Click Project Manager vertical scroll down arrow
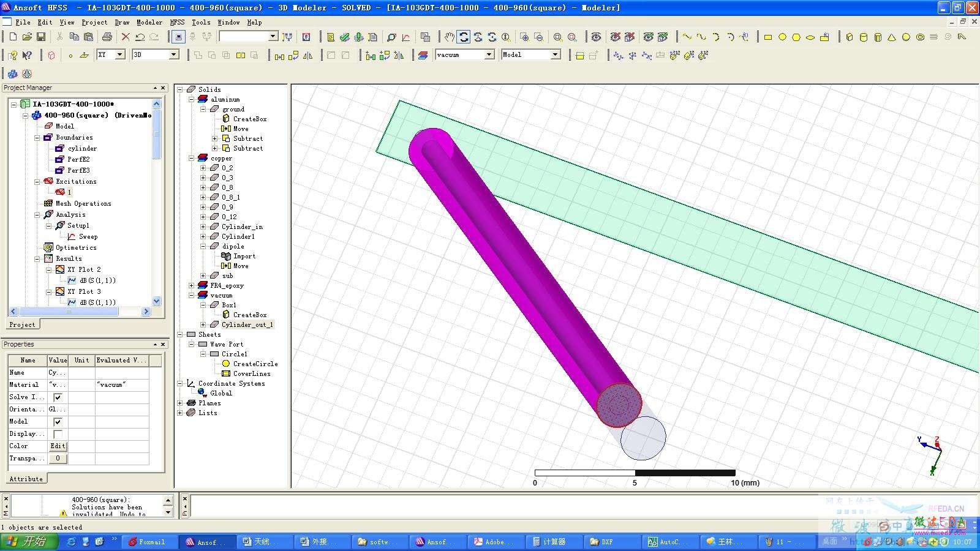The width and height of the screenshot is (980, 551). coord(157,301)
